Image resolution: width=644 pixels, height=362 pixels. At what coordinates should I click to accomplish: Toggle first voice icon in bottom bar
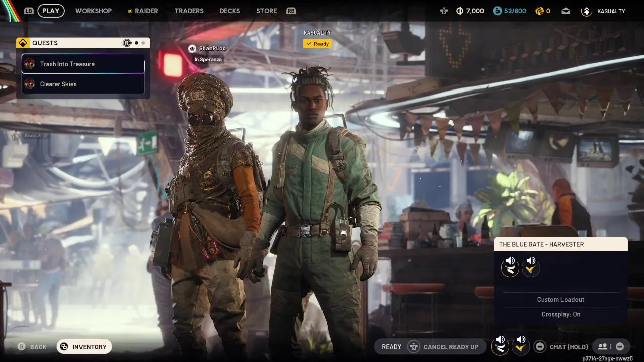coord(500,345)
